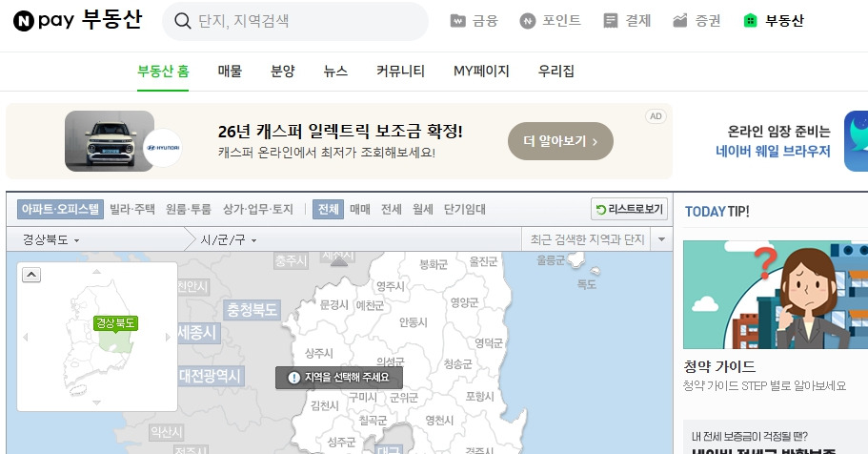Open the 네이버 웨일 브라우저 link

pyautogui.click(x=773, y=152)
